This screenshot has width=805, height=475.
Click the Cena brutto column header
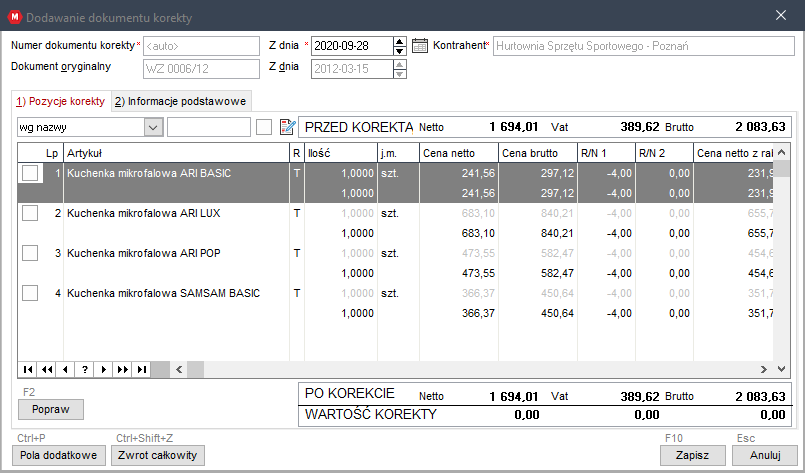tap(538, 153)
